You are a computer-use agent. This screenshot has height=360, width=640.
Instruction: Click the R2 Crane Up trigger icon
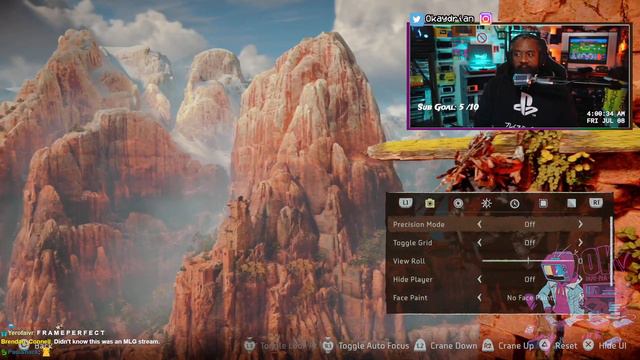click(488, 346)
